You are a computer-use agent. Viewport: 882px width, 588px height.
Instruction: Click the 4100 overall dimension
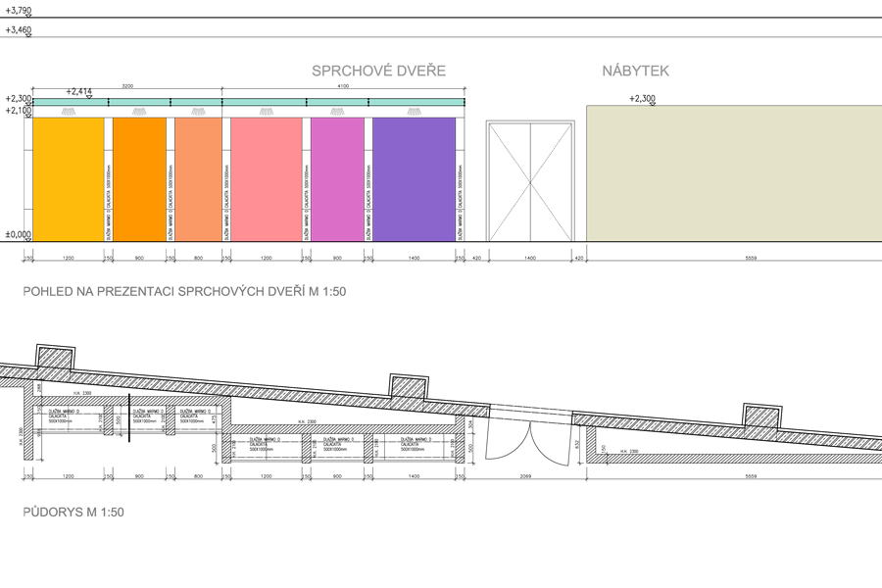[x=343, y=86]
